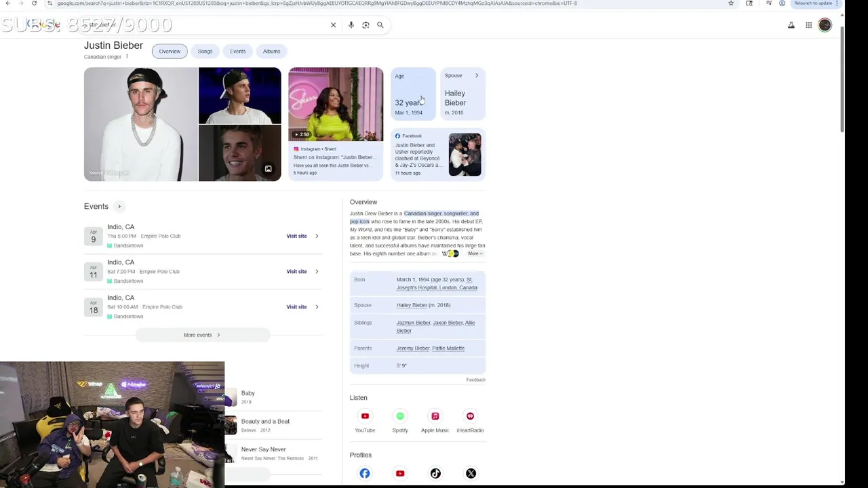868x488 pixels.
Task: Bookmark this page with the star icon
Action: [x=730, y=3]
